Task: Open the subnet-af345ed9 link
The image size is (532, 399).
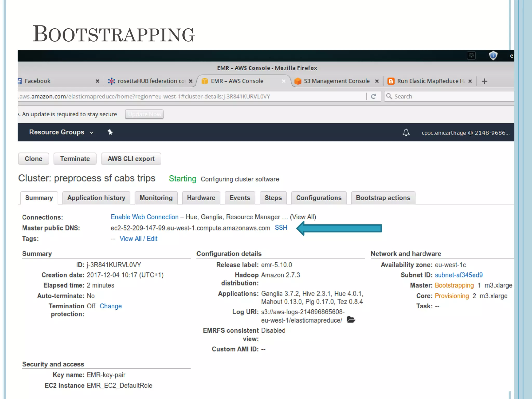Action: [459, 275]
